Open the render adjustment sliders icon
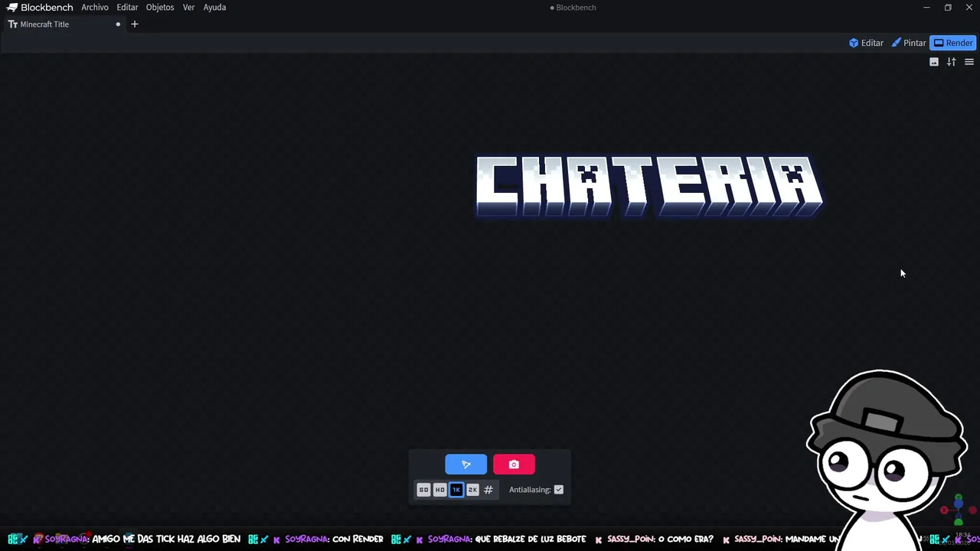Screen dimensions: 980x551 tap(951, 62)
